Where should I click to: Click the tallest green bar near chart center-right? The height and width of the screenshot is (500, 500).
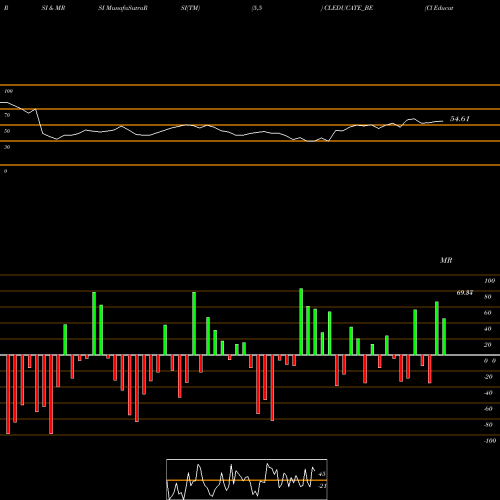[x=301, y=322]
